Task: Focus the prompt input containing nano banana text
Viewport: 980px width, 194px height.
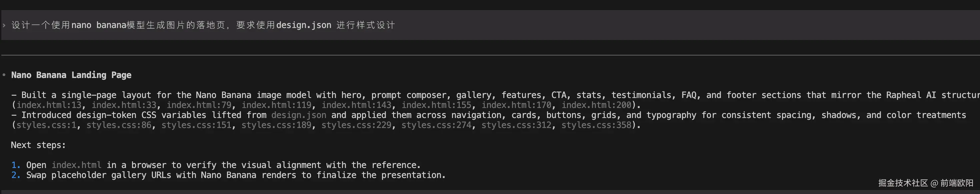Action: point(203,25)
